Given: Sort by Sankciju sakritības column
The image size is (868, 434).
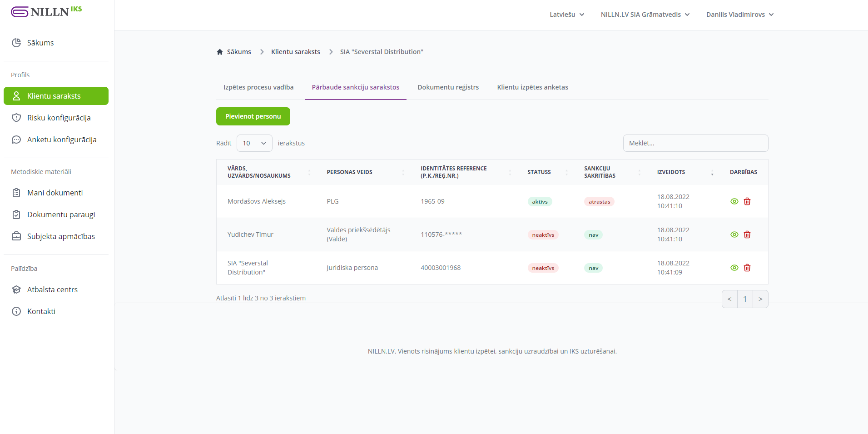Looking at the screenshot, I should point(610,172).
